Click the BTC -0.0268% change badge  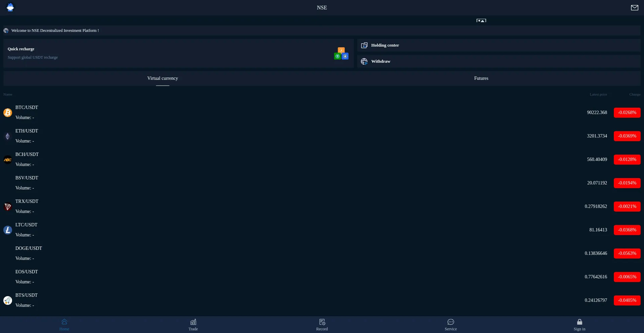627,113
